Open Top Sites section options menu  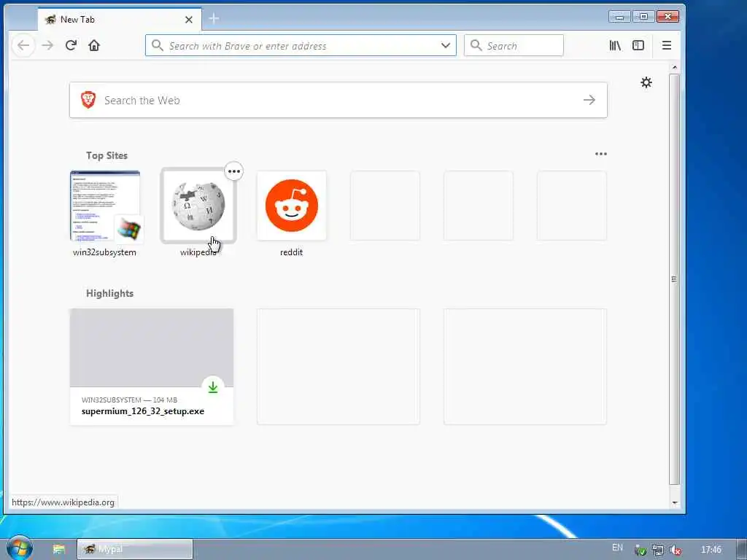coord(601,154)
